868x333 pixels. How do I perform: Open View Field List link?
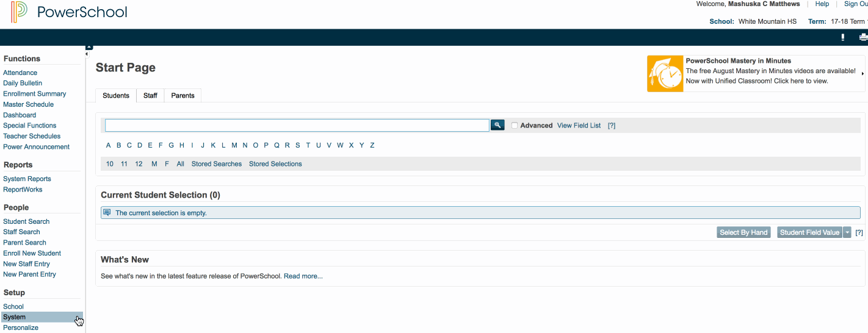(579, 126)
